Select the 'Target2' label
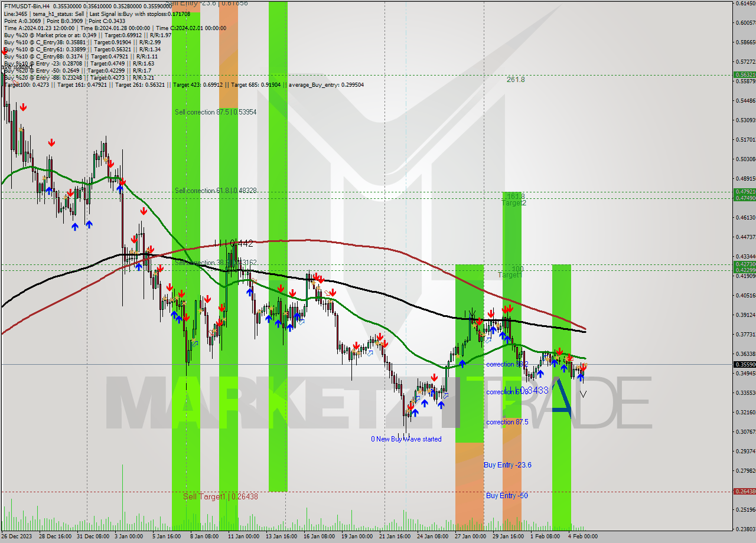This screenshot has height=543, width=756. (x=514, y=203)
